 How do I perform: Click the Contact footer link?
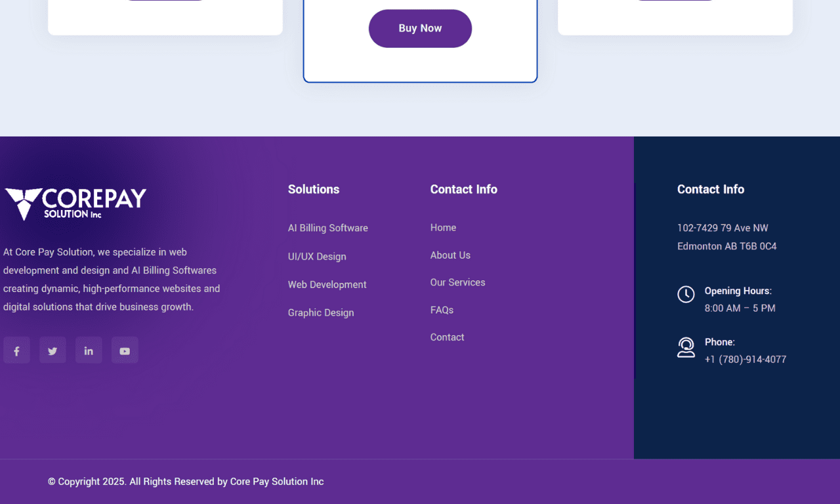point(447,337)
